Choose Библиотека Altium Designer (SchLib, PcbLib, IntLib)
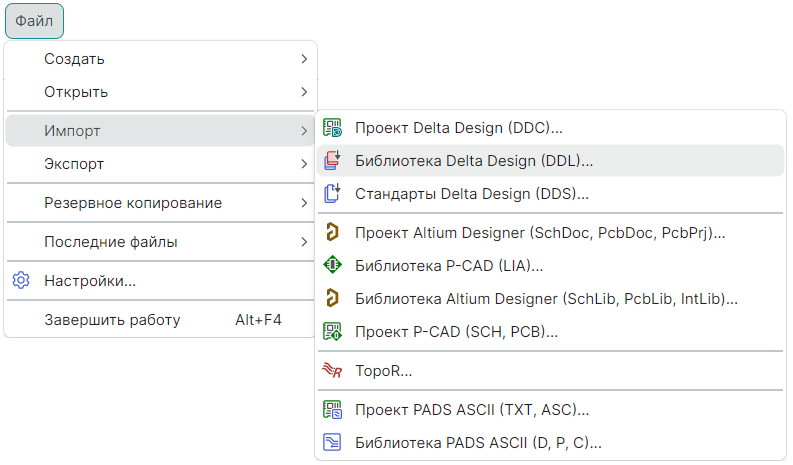Viewport: 793px width, 465px height. click(546, 298)
